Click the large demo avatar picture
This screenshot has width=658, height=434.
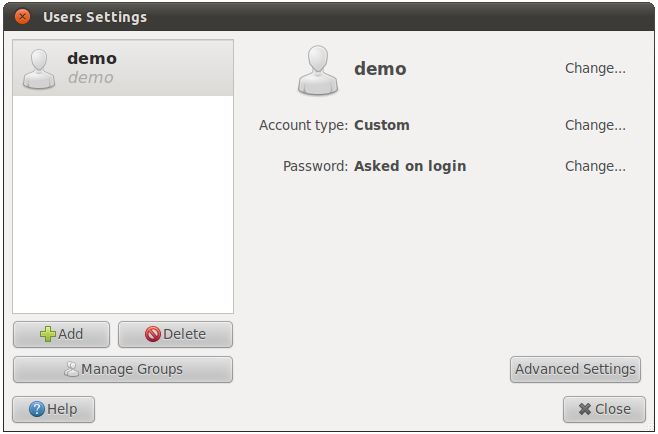coord(318,69)
